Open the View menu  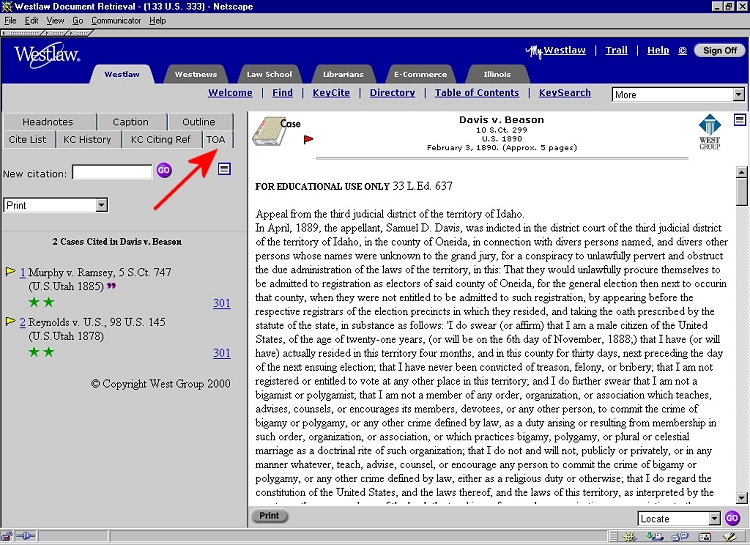point(55,21)
